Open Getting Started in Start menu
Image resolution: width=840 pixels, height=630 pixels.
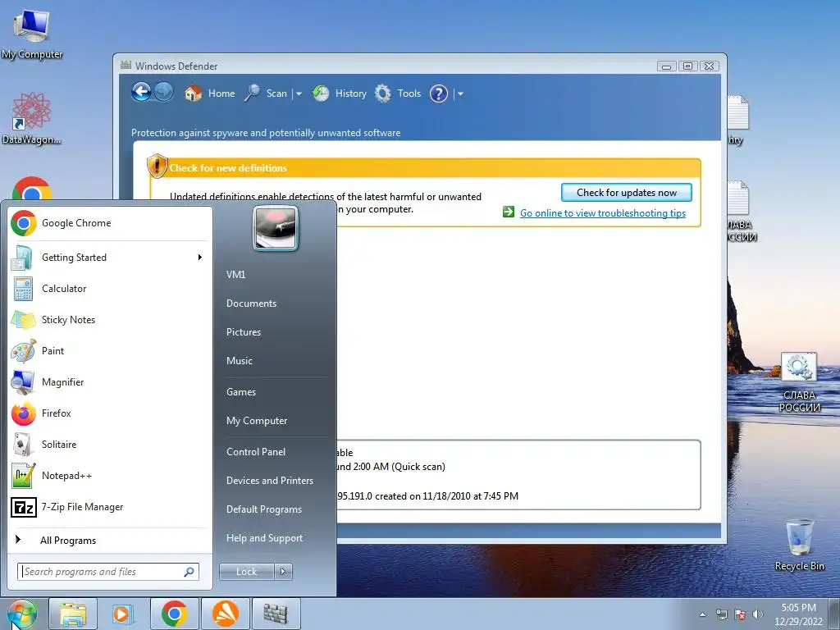pos(110,257)
